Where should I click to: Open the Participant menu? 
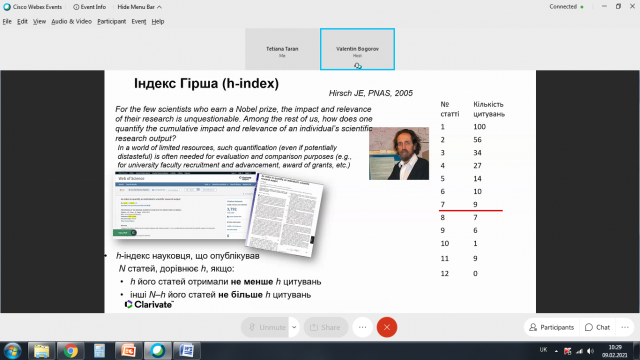[111, 22]
